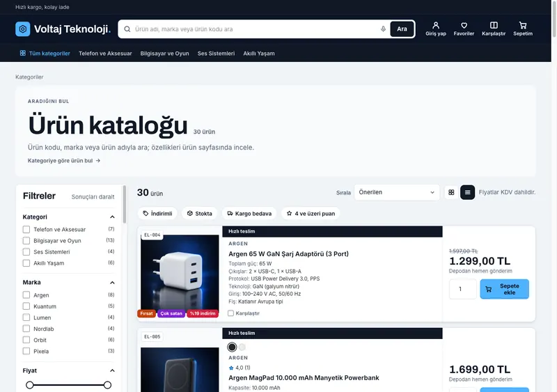Screen dimensions: 557x392
Task: Check Telefon ve Aksesuar category filter
Action: (x=26, y=229)
